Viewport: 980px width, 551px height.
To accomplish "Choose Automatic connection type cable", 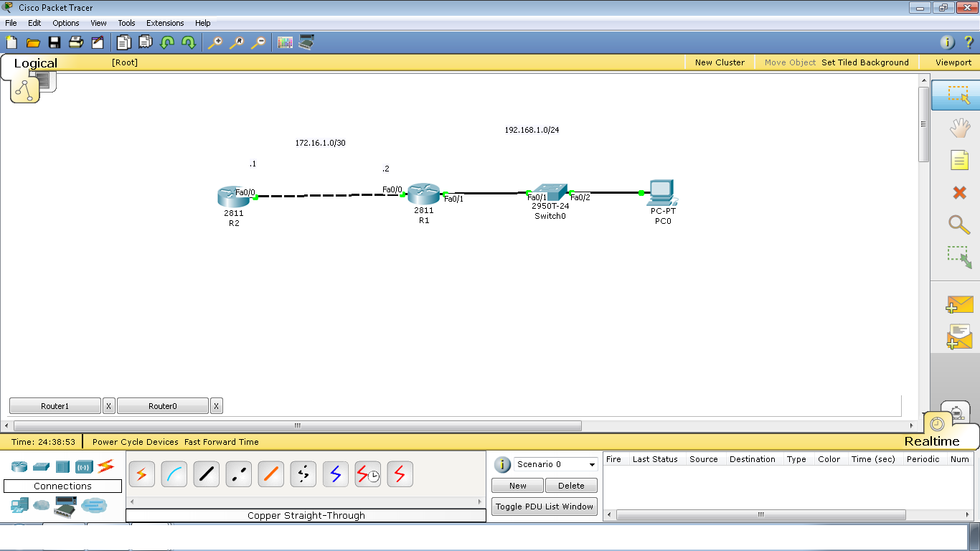I will [x=141, y=474].
